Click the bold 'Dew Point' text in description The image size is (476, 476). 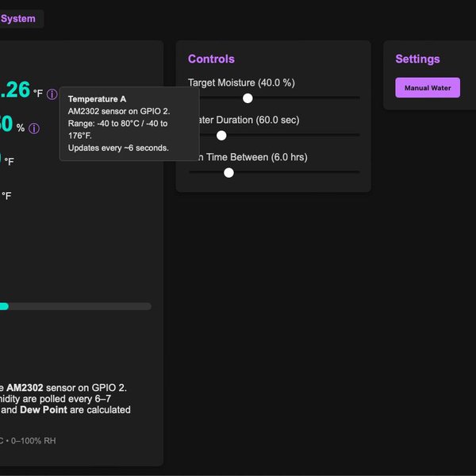(x=44, y=410)
